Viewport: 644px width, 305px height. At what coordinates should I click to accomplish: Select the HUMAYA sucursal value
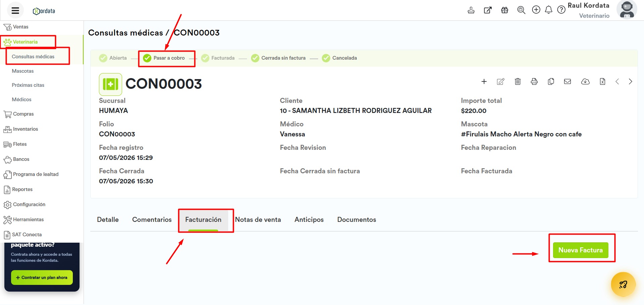(113, 111)
